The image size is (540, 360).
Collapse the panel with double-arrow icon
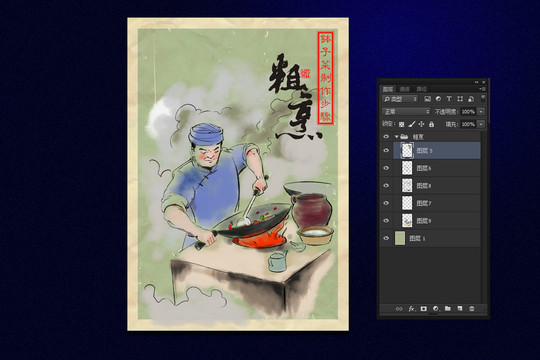point(476,82)
